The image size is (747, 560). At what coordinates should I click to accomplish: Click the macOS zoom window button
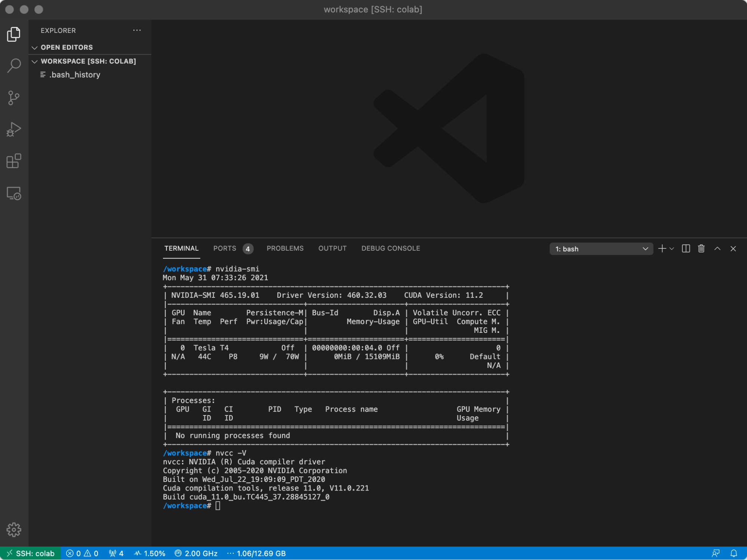coord(39,9)
